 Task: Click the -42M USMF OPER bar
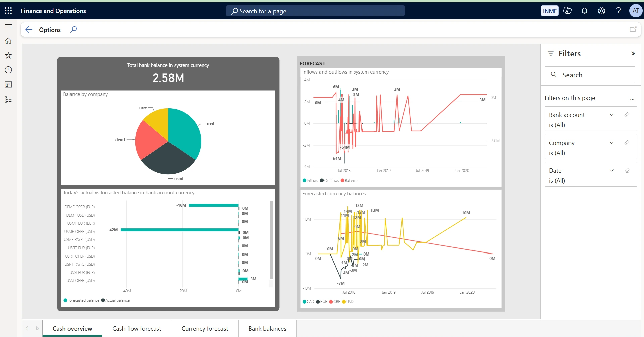tap(180, 230)
